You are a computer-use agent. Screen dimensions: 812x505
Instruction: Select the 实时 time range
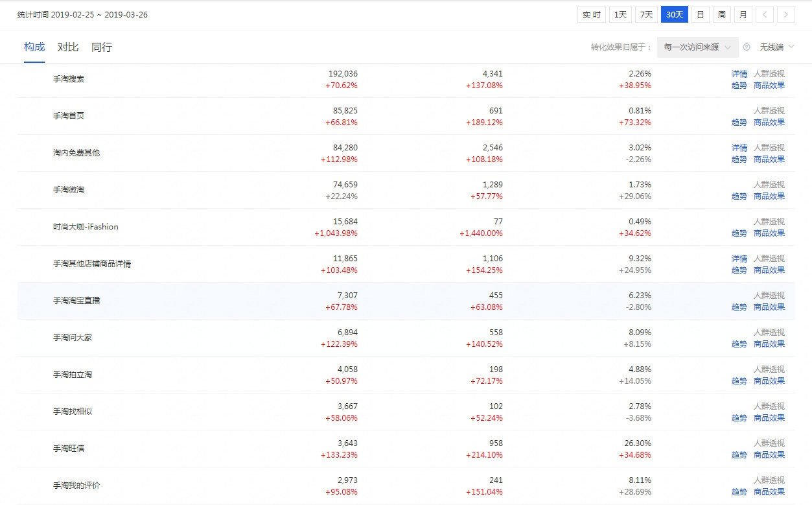click(x=591, y=15)
